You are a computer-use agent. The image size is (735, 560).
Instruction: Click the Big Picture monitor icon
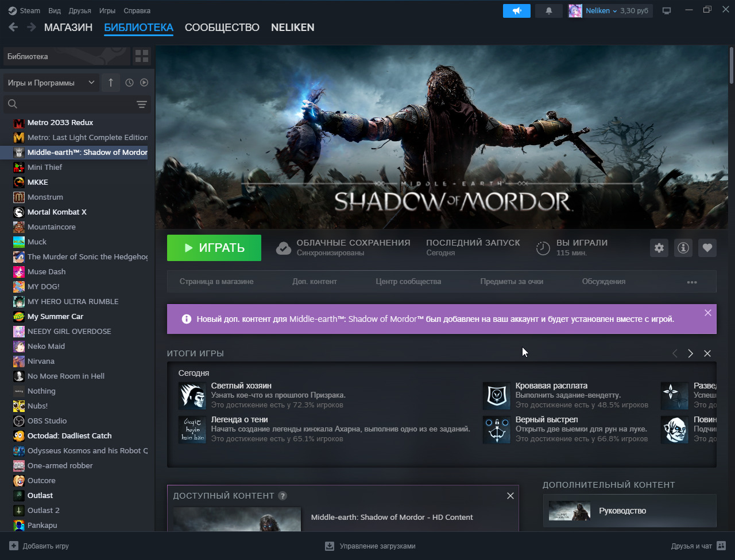(667, 11)
